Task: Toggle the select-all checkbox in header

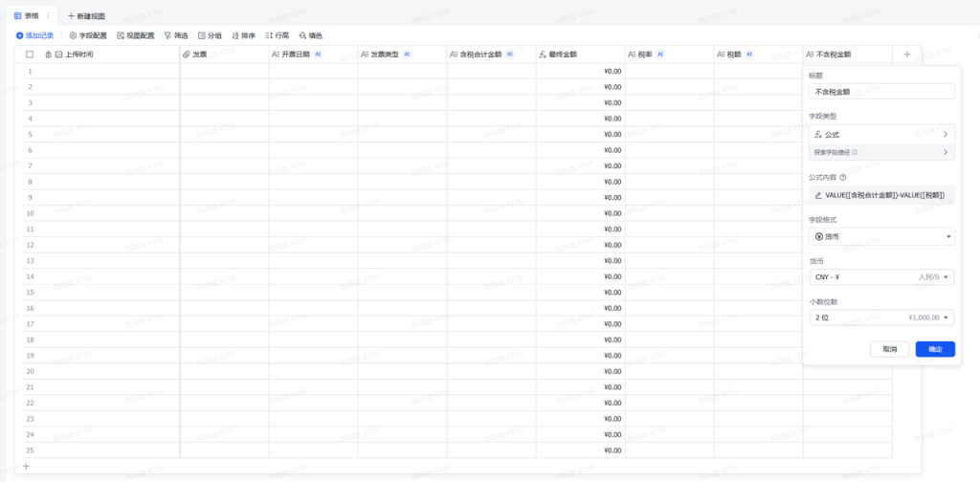Action: pos(30,55)
